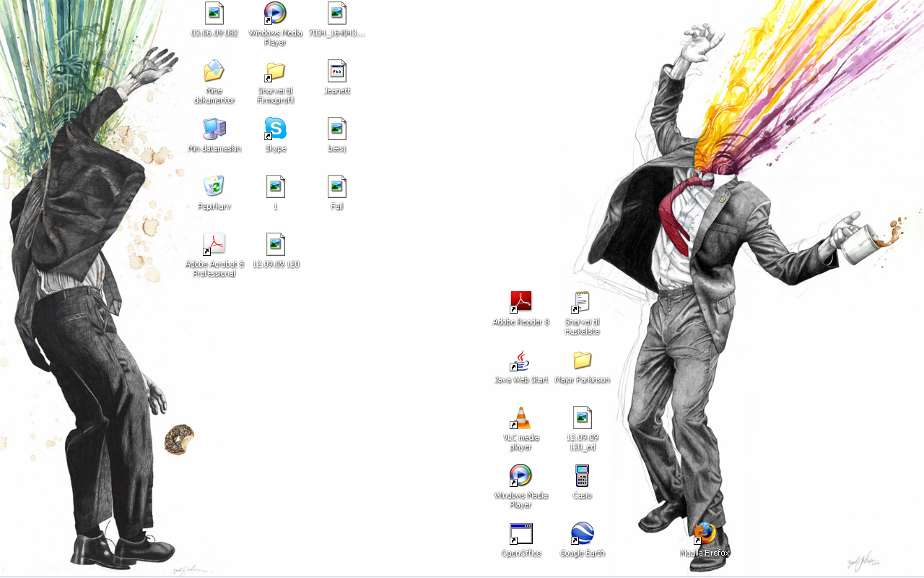Click Windows Media Player shortcut beside 7034 image file

[275, 13]
